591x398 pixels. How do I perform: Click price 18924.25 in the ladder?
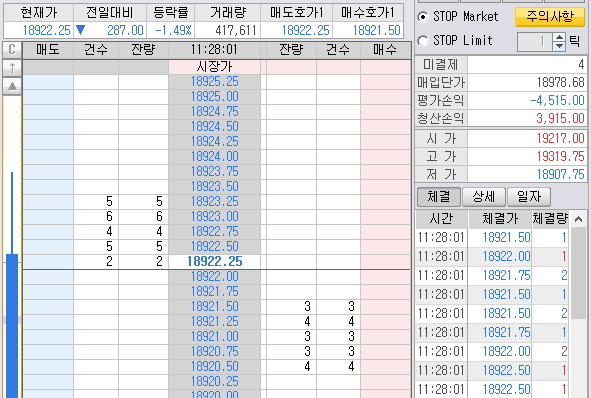click(214, 142)
